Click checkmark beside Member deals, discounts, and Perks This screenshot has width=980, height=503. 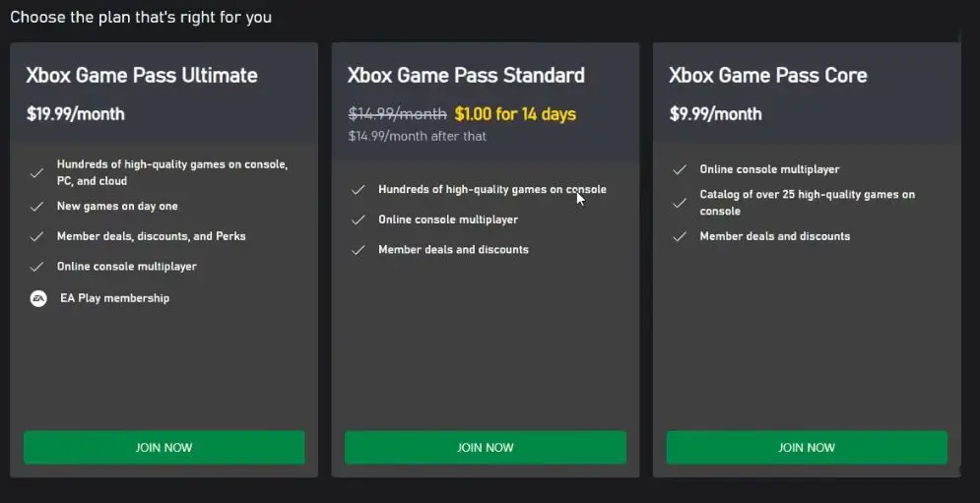36,236
